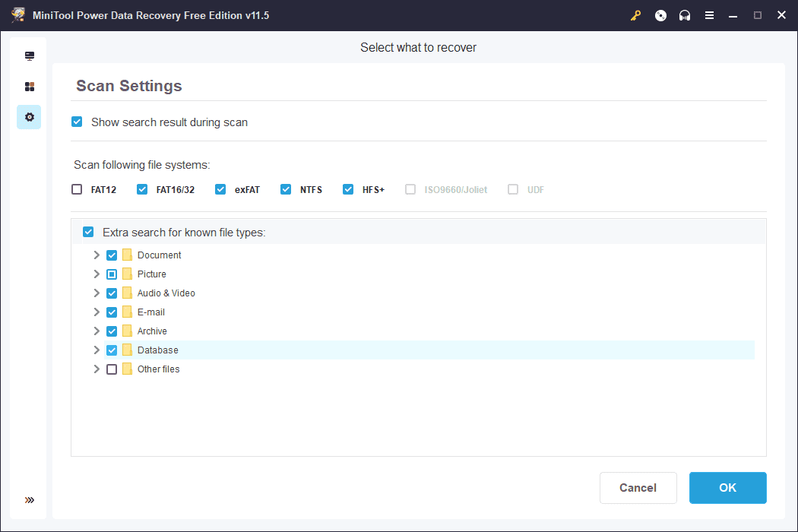Select the Picture label text
This screenshot has height=532, width=798.
pyautogui.click(x=152, y=274)
